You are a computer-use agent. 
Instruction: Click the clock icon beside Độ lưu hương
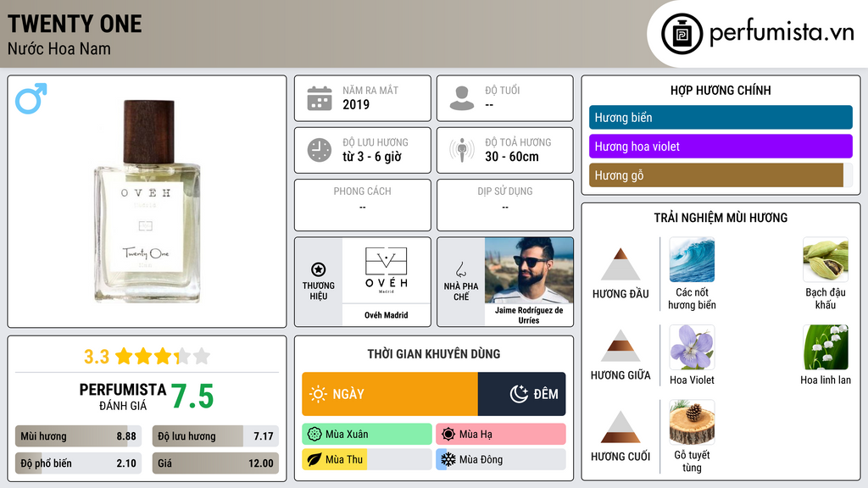coord(320,150)
